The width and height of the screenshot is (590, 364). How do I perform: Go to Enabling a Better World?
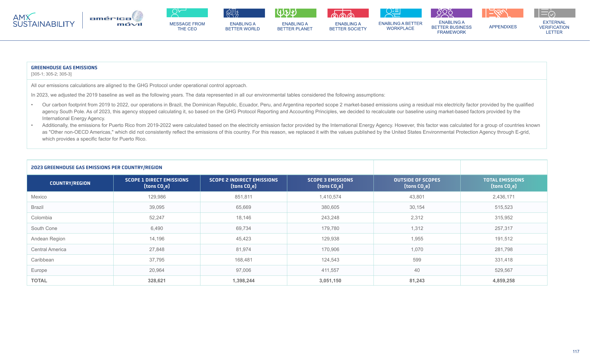pyautogui.click(x=242, y=26)
